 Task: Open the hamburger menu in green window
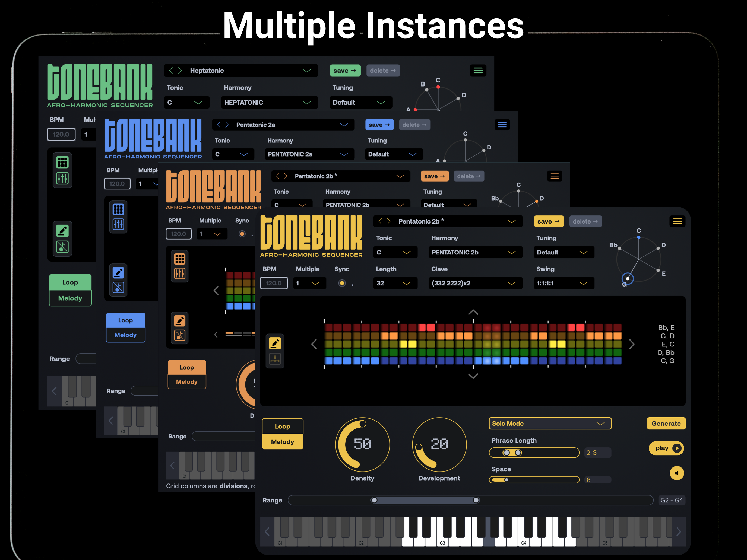tap(478, 71)
